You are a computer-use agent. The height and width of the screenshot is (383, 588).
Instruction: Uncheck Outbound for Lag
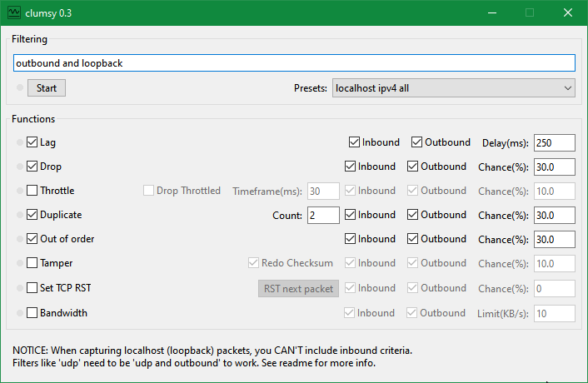[x=416, y=142]
